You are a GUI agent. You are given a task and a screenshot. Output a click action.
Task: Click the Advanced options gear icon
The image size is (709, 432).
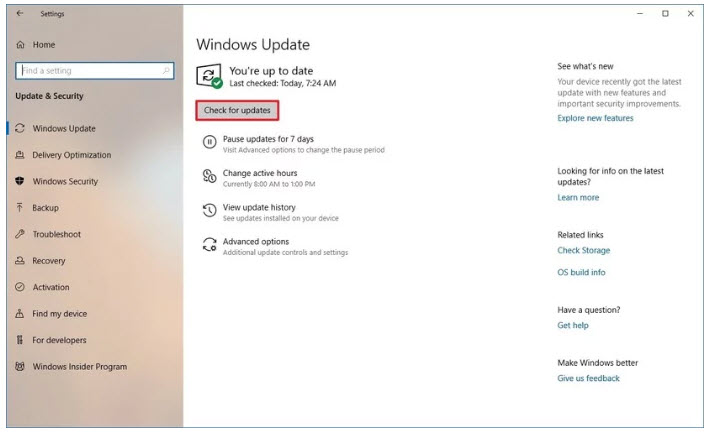point(209,245)
